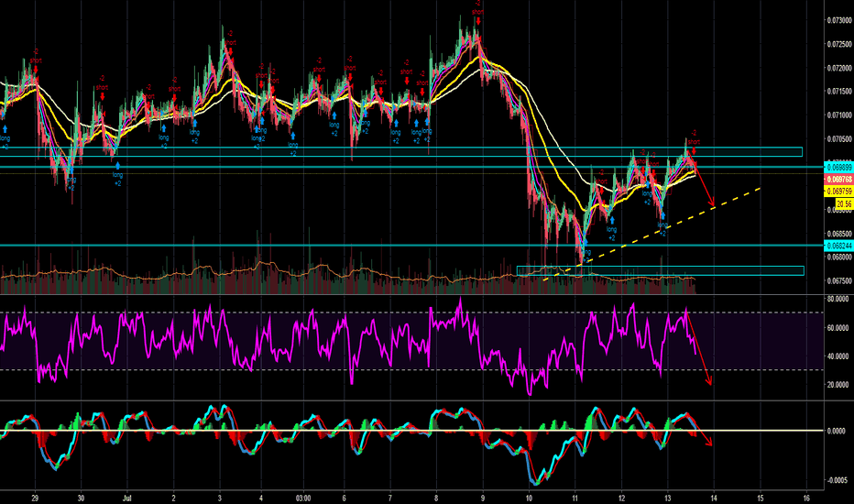This screenshot has width=854, height=504.
Task: Click the 0.071000 price axis label
Action: pos(839,115)
